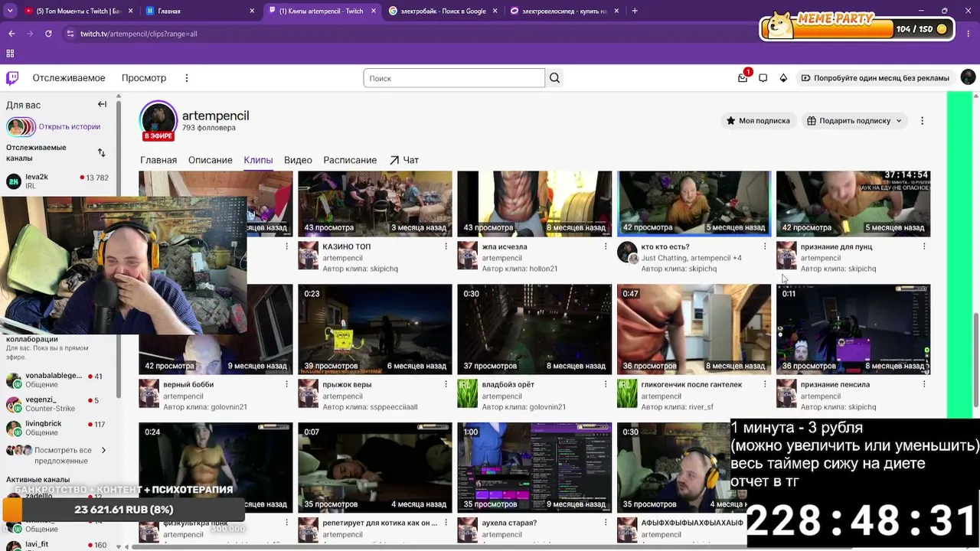Image resolution: width=980 pixels, height=551 pixels.
Task: Play the прыжок веры clip thumbnail
Action: pyautogui.click(x=375, y=329)
